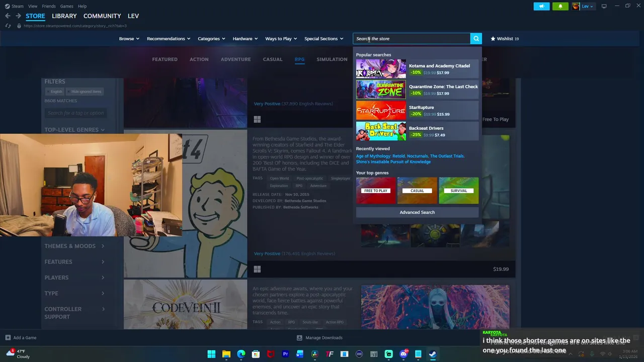Open Adobe Premiere Pro taskbar icon
Screen dimensions: 644x362
coord(285,354)
